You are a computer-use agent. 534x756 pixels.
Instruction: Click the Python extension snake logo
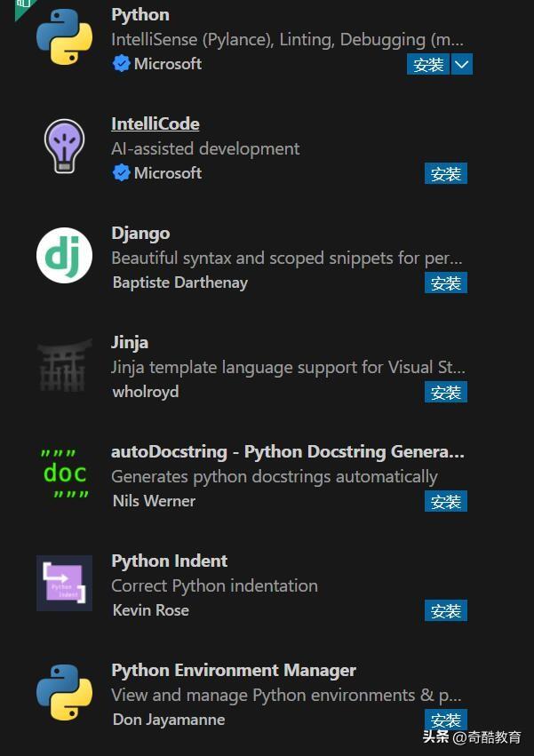(64, 36)
